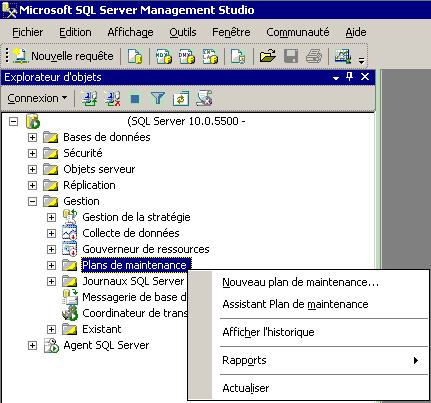Click the Print icon in toolbar
The height and width of the screenshot is (403, 431).
click(314, 56)
